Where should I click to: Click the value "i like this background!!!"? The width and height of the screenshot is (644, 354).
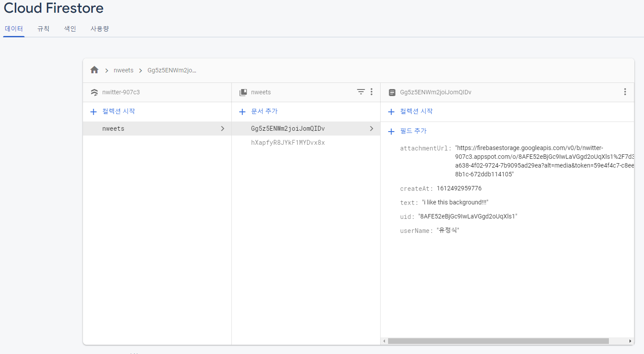click(455, 202)
